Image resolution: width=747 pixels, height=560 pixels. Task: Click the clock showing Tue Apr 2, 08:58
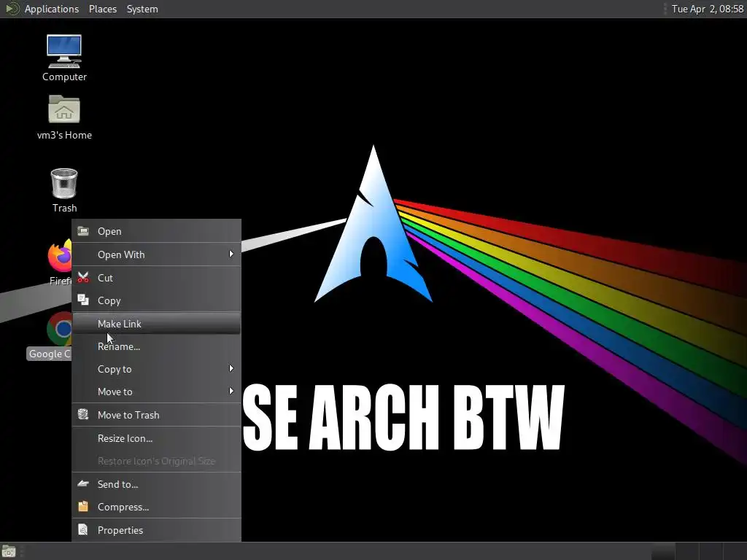point(708,9)
